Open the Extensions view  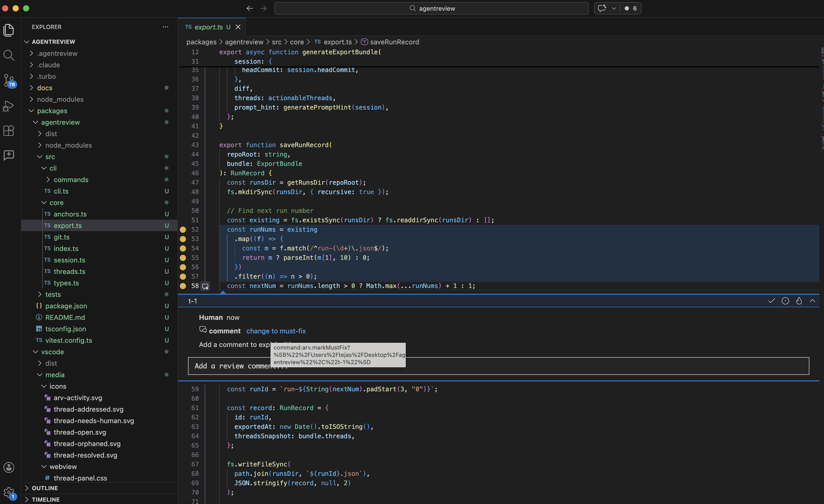pyautogui.click(x=9, y=131)
